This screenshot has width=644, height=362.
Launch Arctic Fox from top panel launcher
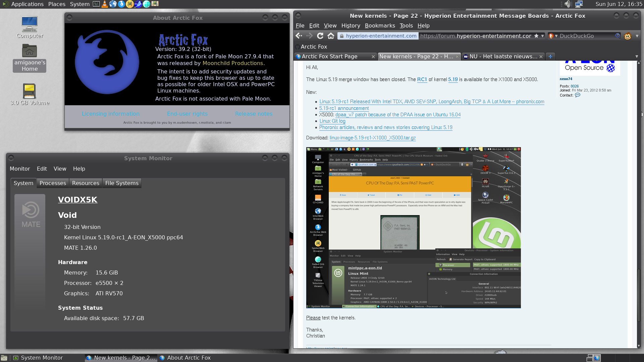[121, 4]
